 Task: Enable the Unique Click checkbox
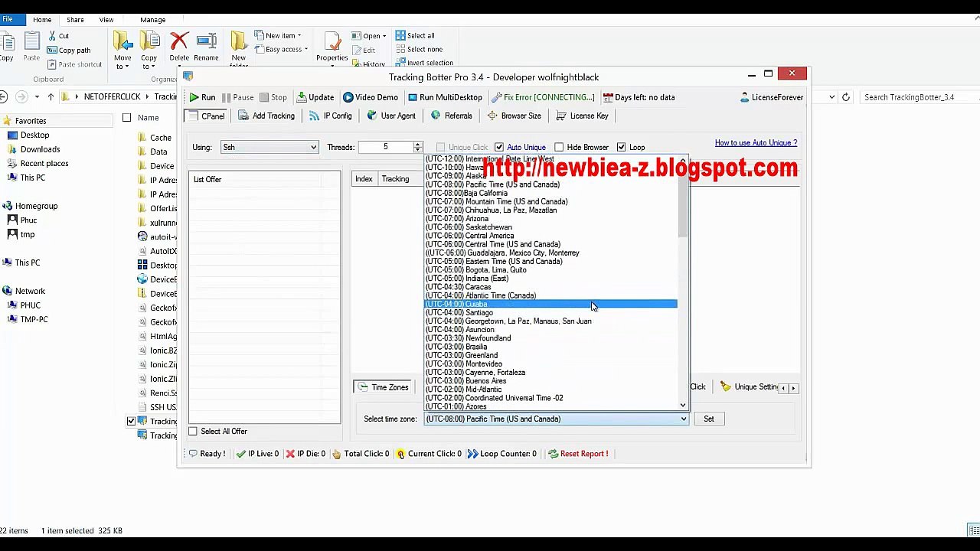(440, 147)
